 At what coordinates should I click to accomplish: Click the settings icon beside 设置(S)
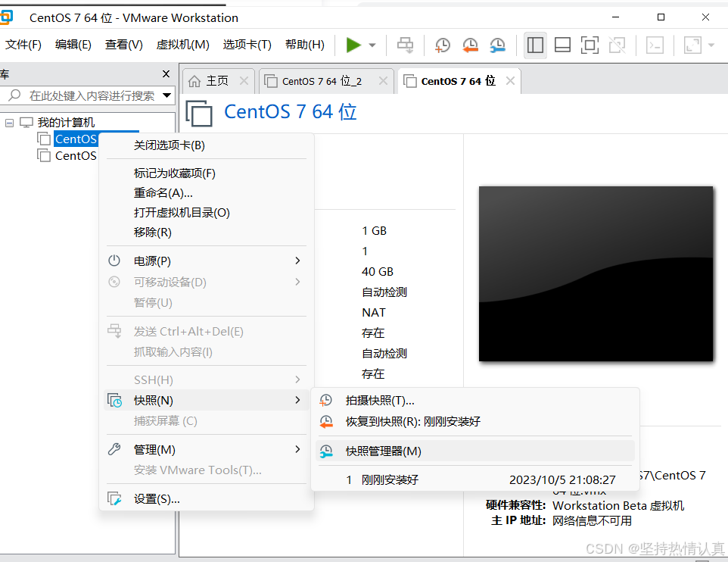114,499
